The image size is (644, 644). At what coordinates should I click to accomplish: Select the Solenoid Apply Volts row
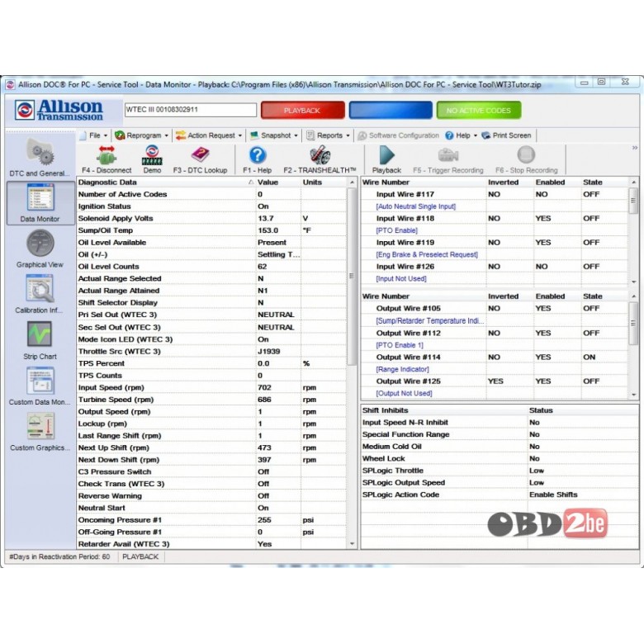211,219
